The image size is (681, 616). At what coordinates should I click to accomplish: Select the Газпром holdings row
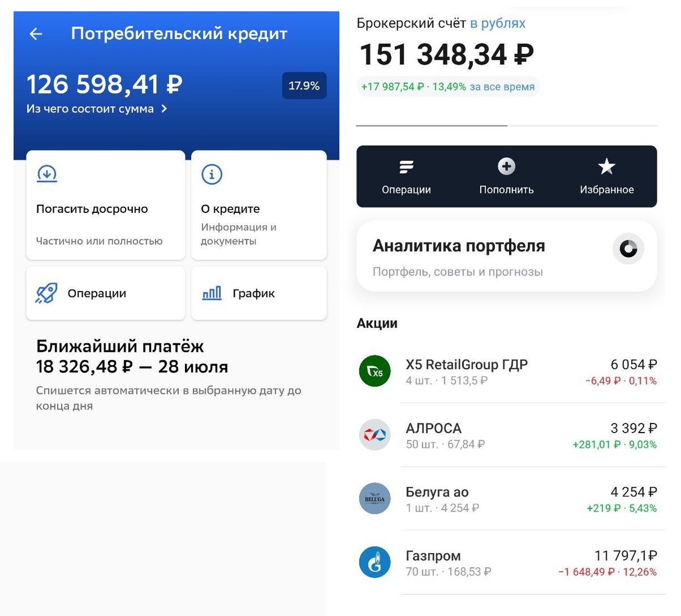coord(505,562)
